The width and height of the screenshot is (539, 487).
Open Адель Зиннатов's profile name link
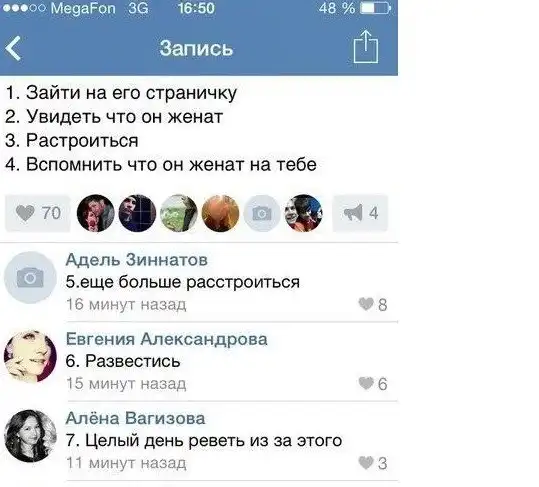coord(136,259)
